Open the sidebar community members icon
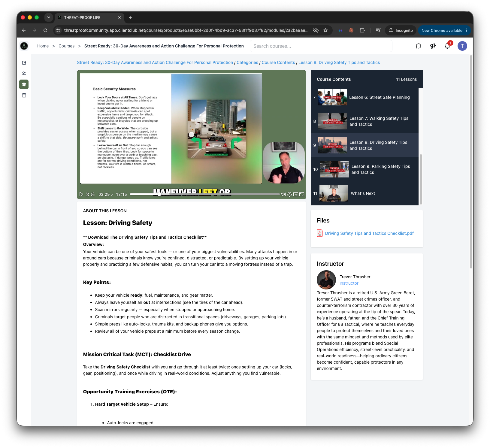Screen dimensions: 490x448 click(24, 74)
